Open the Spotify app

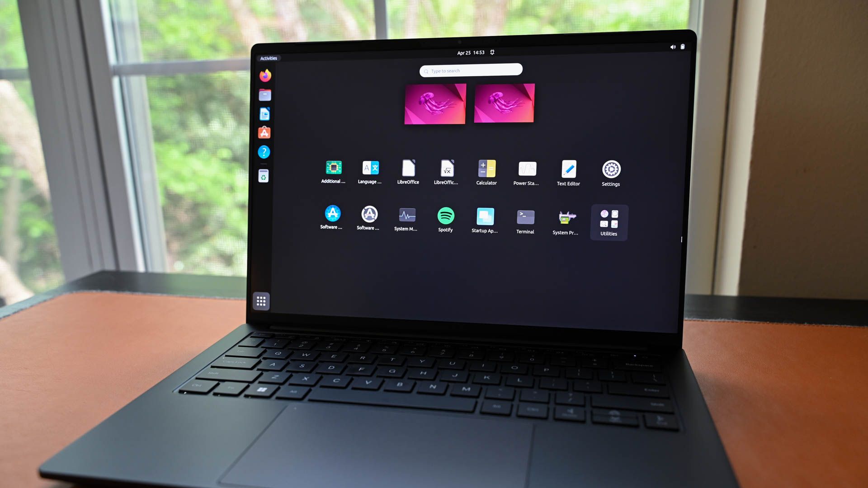pos(445,216)
